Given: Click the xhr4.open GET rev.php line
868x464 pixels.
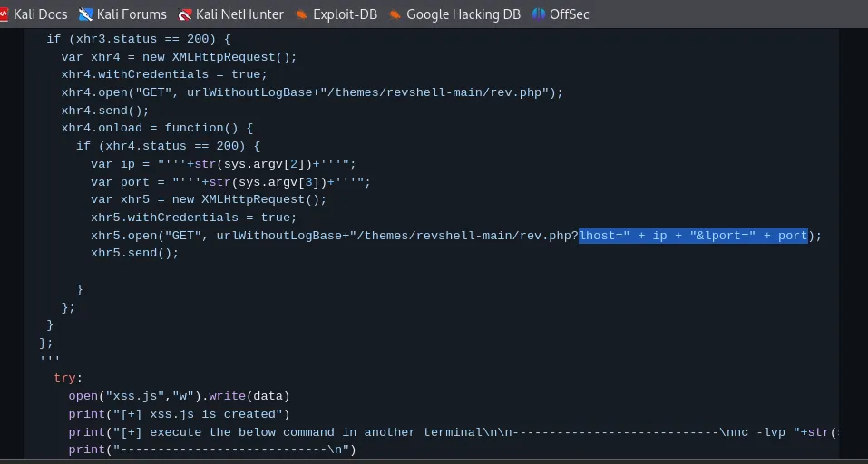Looking at the screenshot, I should coord(312,92).
